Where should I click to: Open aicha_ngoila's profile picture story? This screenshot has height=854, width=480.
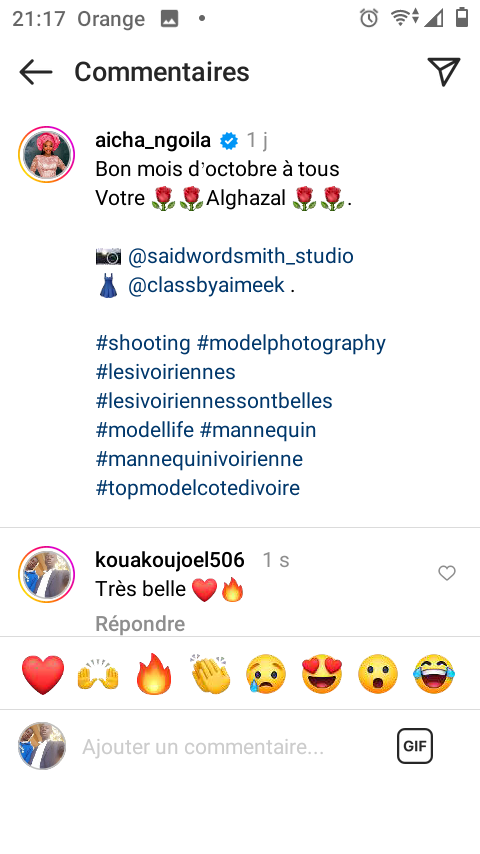tap(46, 155)
